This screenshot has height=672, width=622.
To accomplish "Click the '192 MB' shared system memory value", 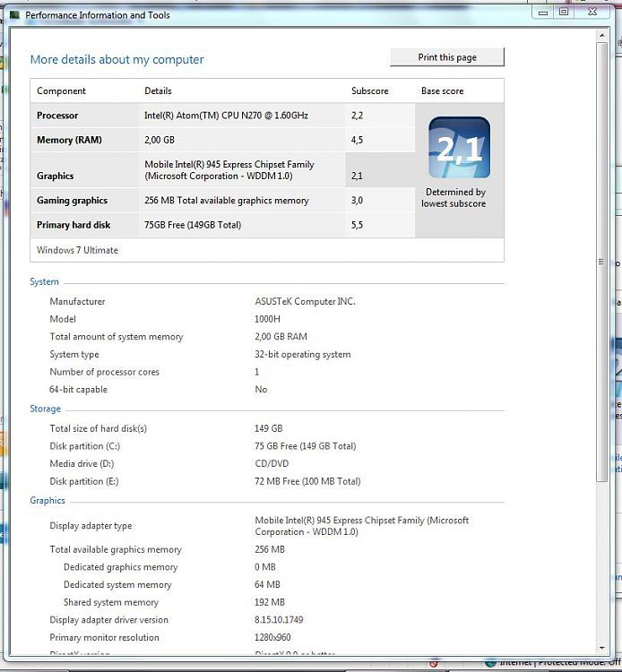I will click(x=269, y=602).
